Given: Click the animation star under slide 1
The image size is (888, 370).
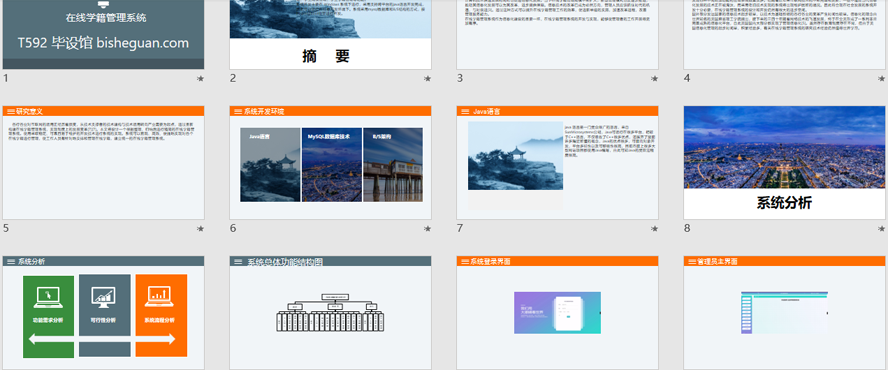Looking at the screenshot, I should (x=200, y=79).
